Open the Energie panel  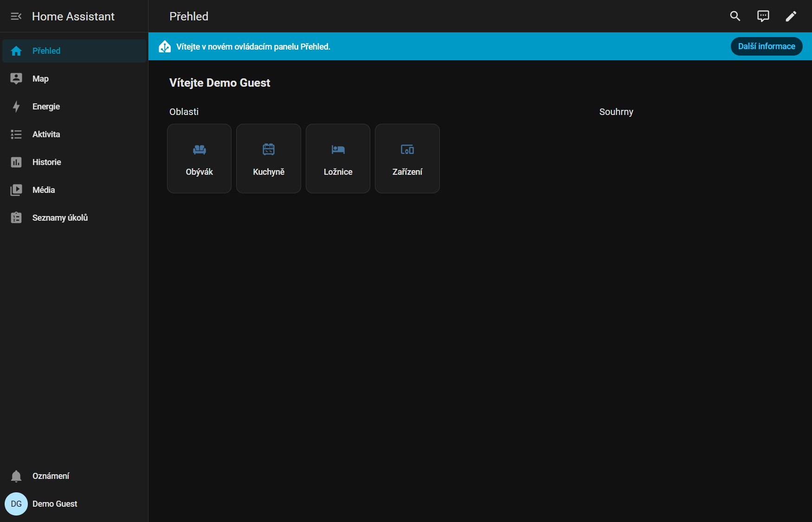(74, 107)
